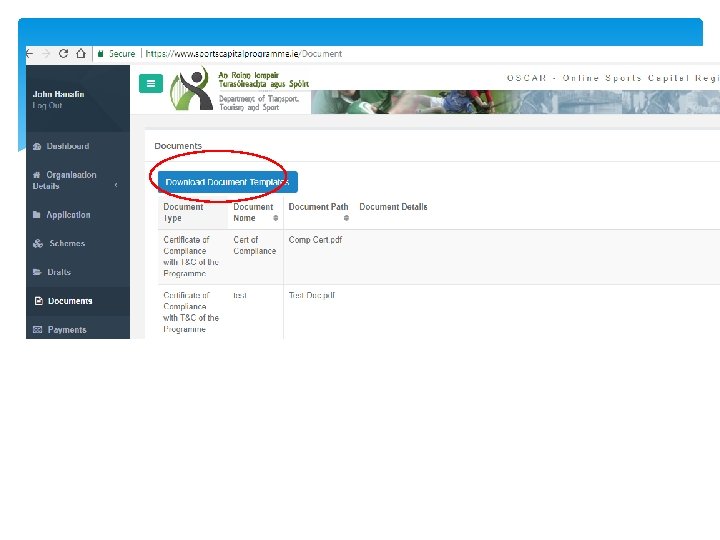
Task: Click Documents page heading
Action: 178,146
